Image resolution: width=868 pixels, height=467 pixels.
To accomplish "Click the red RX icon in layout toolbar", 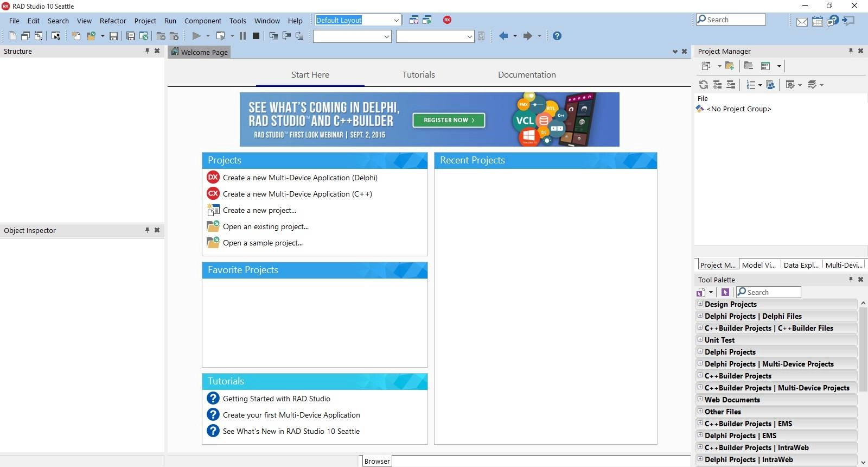I will click(x=447, y=20).
